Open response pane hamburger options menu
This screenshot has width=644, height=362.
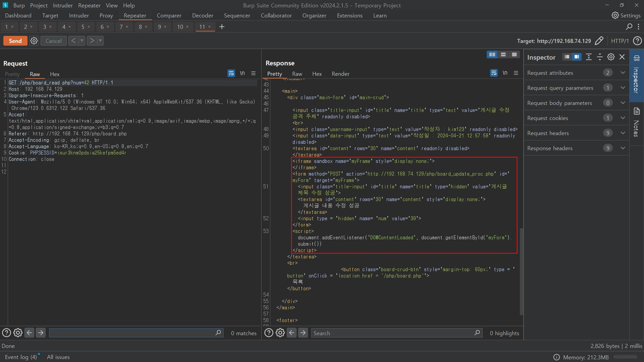[x=516, y=73]
